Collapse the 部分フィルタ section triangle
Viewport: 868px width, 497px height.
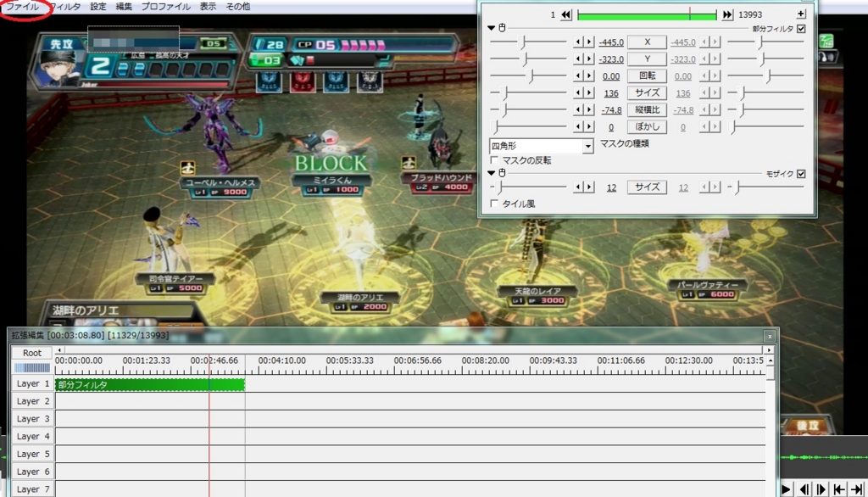pyautogui.click(x=491, y=28)
